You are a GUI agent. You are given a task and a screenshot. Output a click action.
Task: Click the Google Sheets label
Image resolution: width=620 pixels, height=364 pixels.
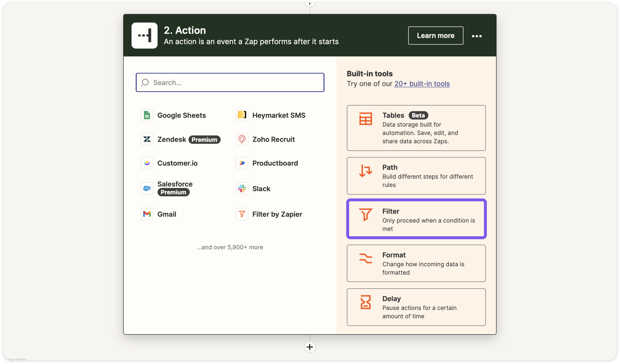point(182,115)
